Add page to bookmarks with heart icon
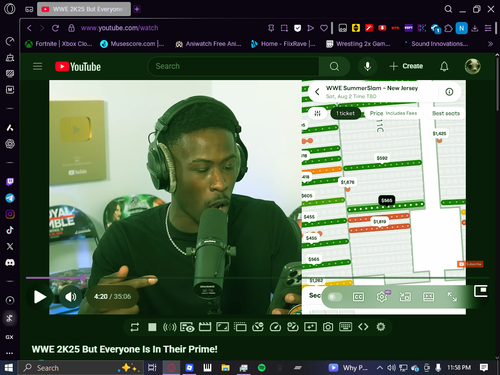Image resolution: width=500 pixels, height=375 pixels. (324, 28)
